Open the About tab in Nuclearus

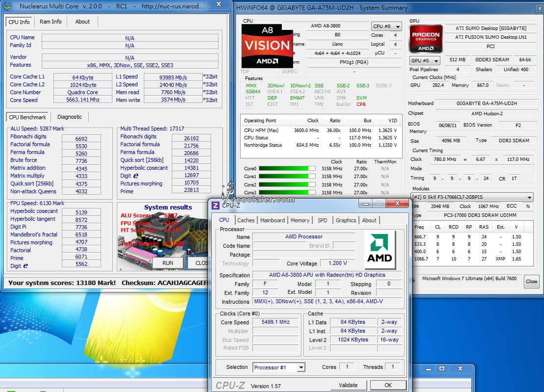pyautogui.click(x=82, y=22)
